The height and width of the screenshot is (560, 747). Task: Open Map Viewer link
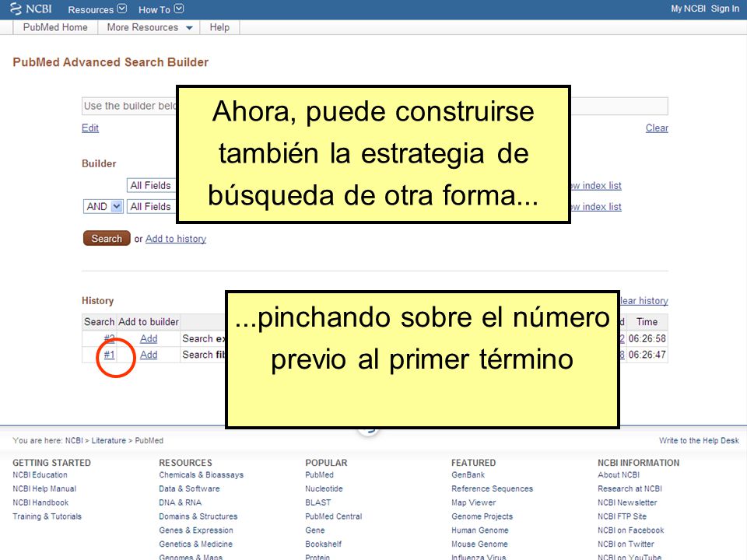pyautogui.click(x=474, y=502)
